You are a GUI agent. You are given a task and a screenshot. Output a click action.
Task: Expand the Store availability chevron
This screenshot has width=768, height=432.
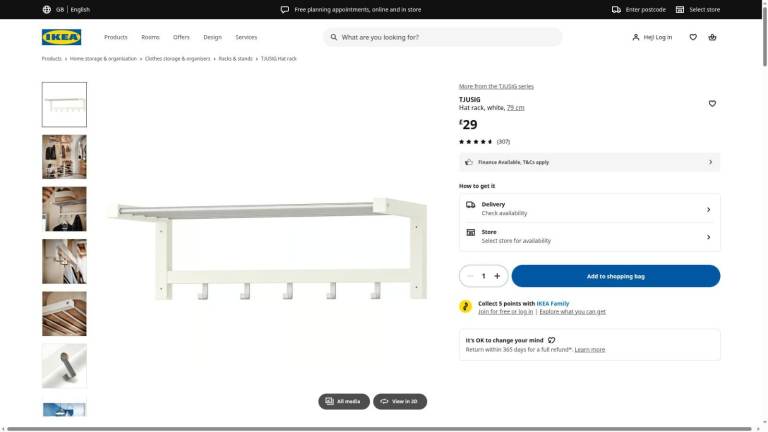tap(708, 237)
